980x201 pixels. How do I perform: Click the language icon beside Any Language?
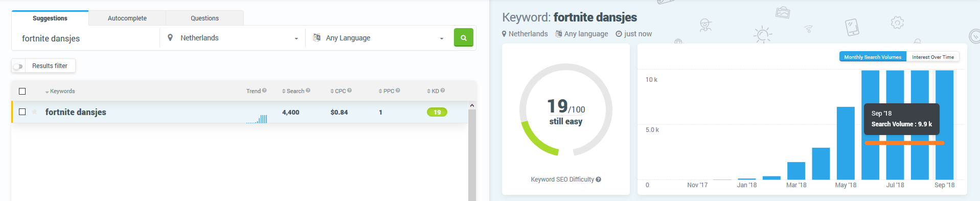[x=316, y=37]
